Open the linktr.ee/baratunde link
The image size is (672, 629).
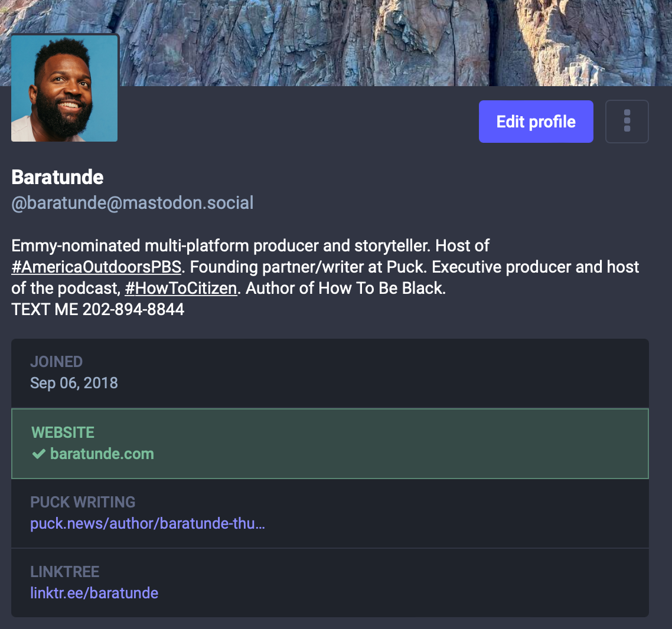click(x=94, y=593)
